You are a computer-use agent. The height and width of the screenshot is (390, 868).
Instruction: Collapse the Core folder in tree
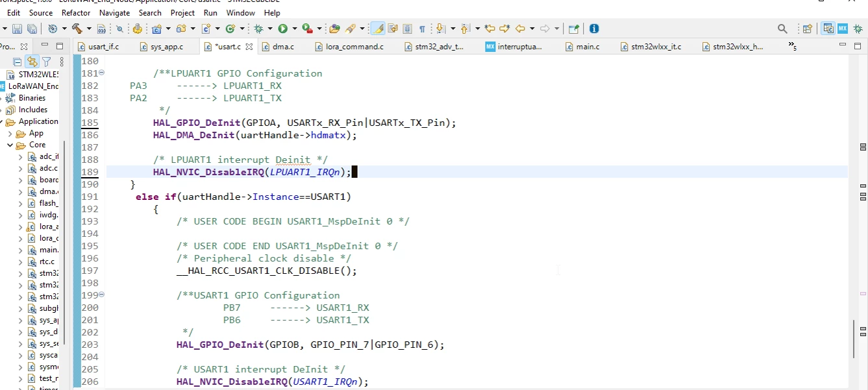10,145
